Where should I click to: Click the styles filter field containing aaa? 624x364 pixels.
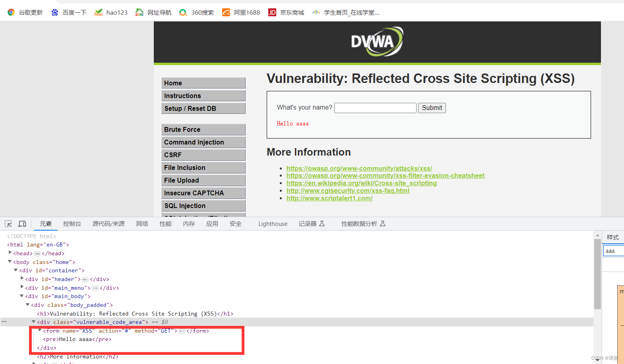[614, 251]
